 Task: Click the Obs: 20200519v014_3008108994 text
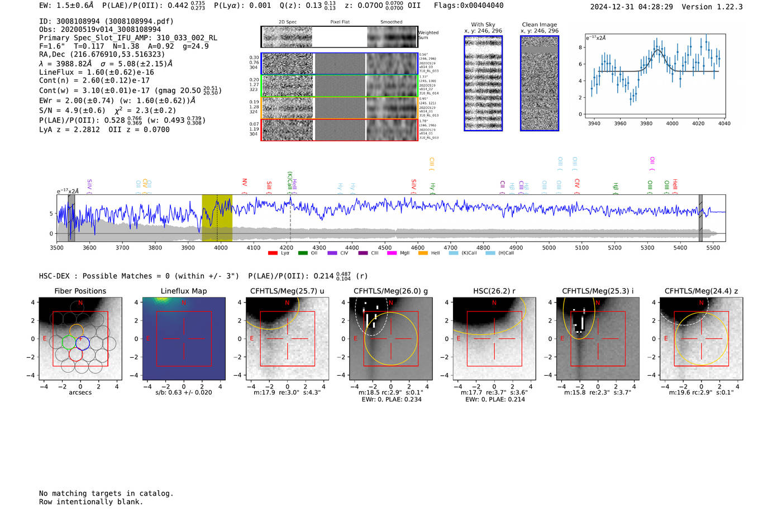click(100, 30)
